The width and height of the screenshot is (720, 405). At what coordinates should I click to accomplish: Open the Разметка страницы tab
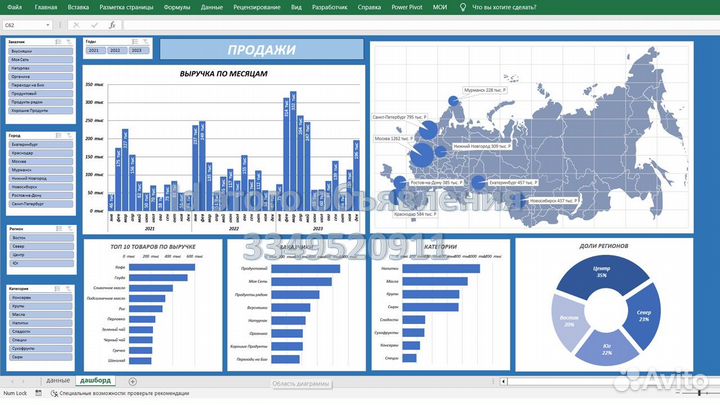(126, 7)
